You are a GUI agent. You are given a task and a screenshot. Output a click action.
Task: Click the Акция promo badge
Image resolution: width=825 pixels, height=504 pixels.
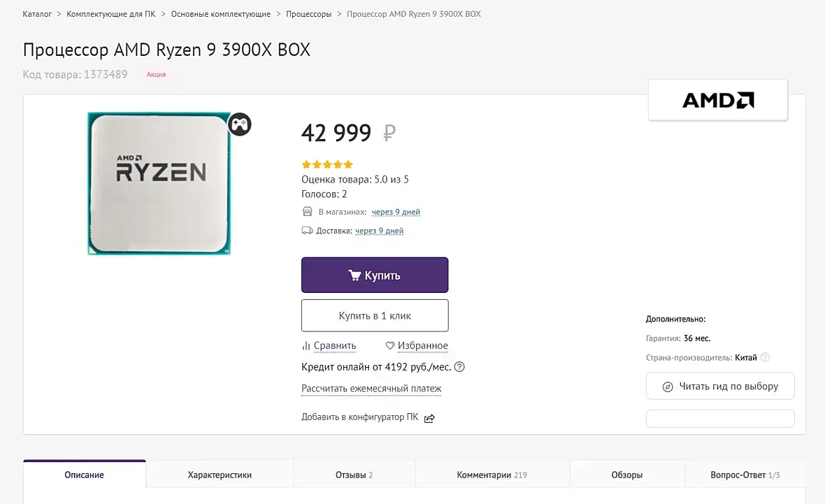tap(156, 74)
